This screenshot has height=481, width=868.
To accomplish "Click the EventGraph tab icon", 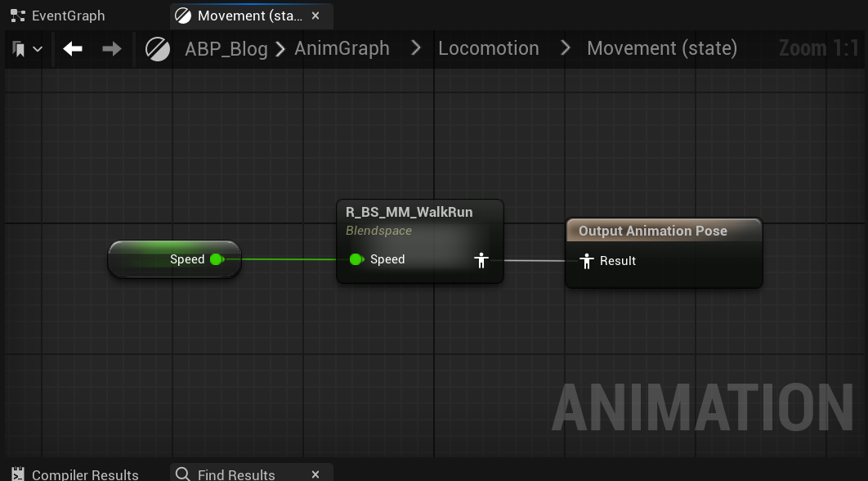I will click(18, 16).
